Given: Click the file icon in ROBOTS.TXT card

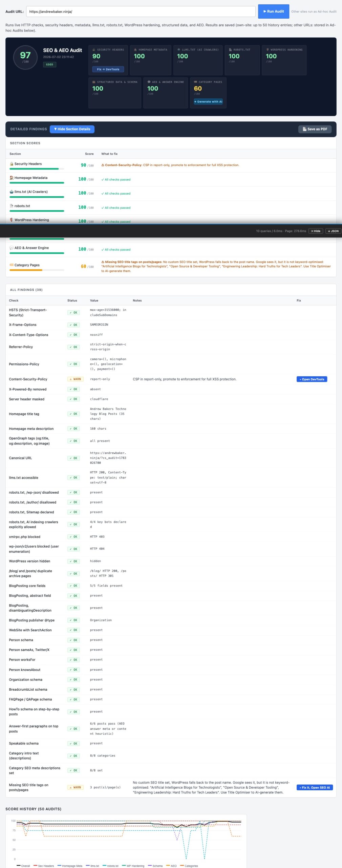Looking at the screenshot, I should 230,50.
